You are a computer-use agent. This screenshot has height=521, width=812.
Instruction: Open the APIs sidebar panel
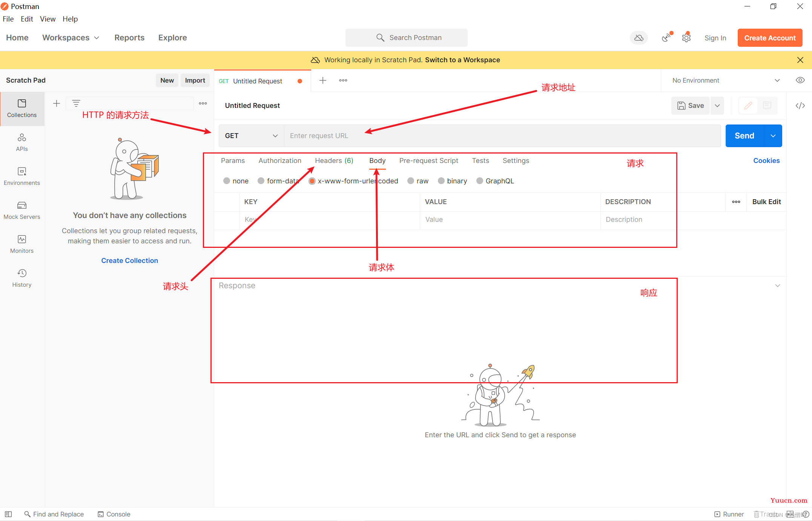tap(22, 142)
